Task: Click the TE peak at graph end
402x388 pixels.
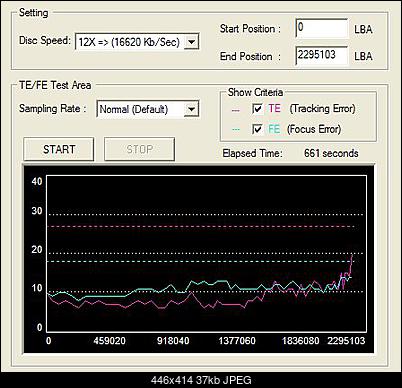Action: (352, 255)
